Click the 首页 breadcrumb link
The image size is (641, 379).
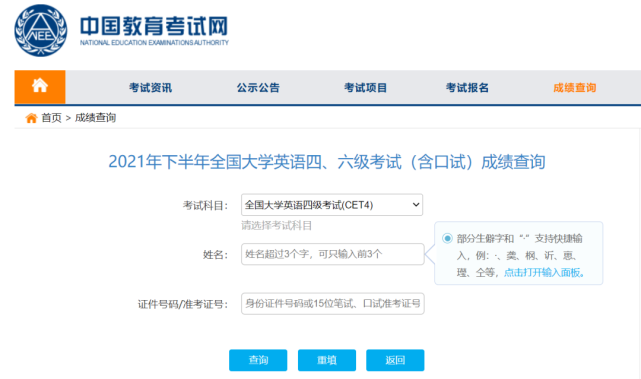pyautogui.click(x=51, y=118)
